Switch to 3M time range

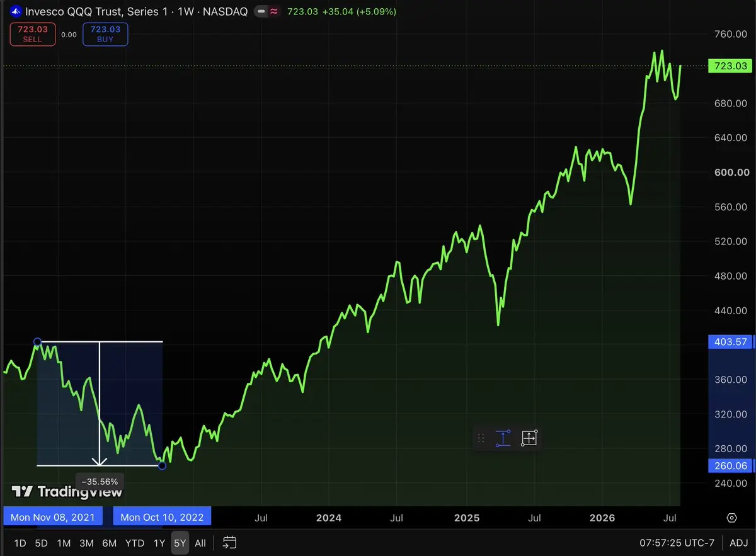pyautogui.click(x=86, y=543)
